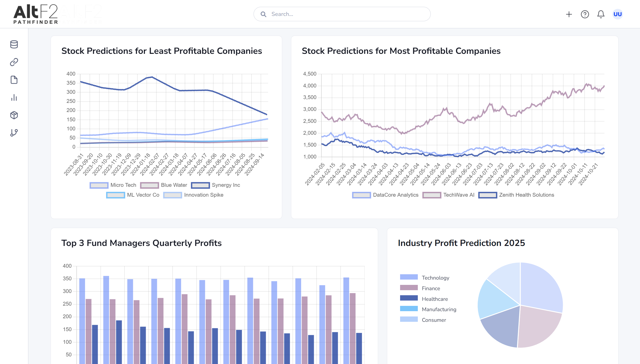Screen dimensions: 640x364
Task: Click the Healthcare legend color swatch
Action: (409, 298)
